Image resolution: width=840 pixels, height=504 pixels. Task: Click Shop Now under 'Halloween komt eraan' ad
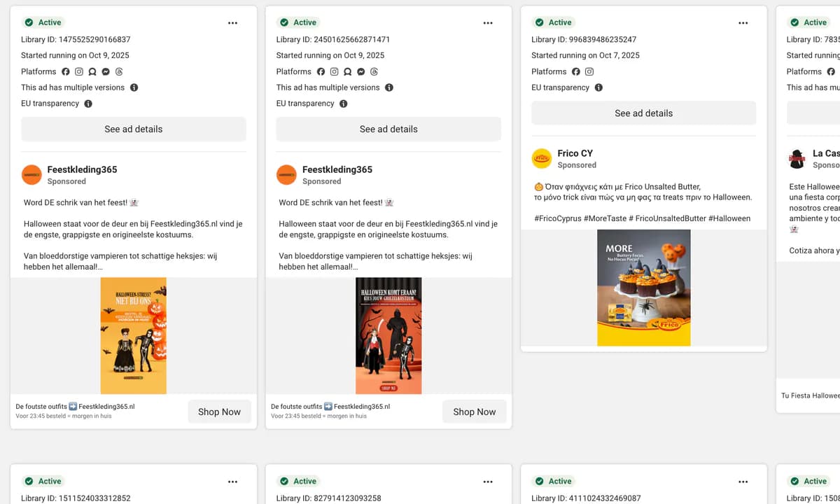click(475, 412)
